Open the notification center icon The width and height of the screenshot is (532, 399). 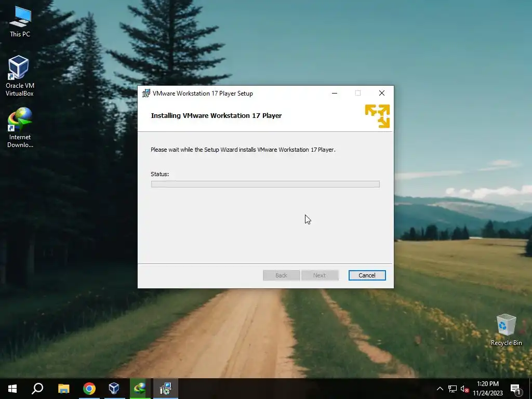click(515, 389)
